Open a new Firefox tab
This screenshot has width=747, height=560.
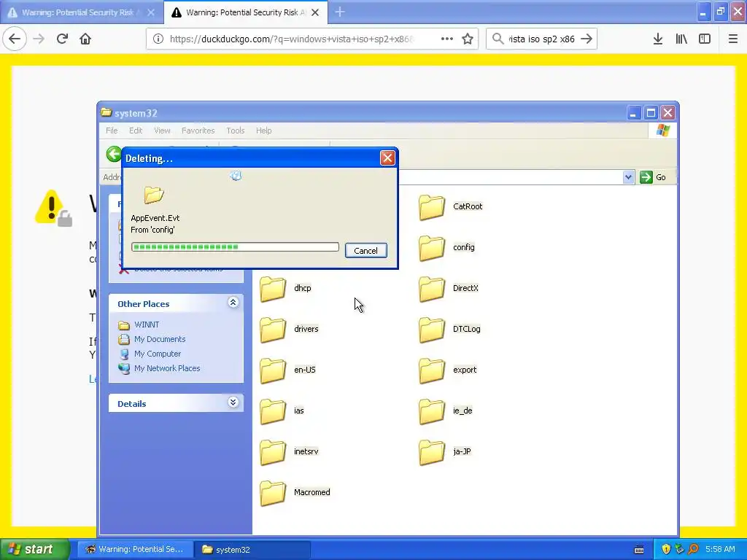[340, 12]
